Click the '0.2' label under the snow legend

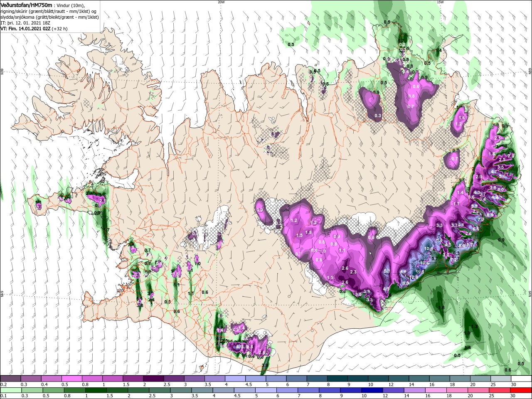(4, 385)
